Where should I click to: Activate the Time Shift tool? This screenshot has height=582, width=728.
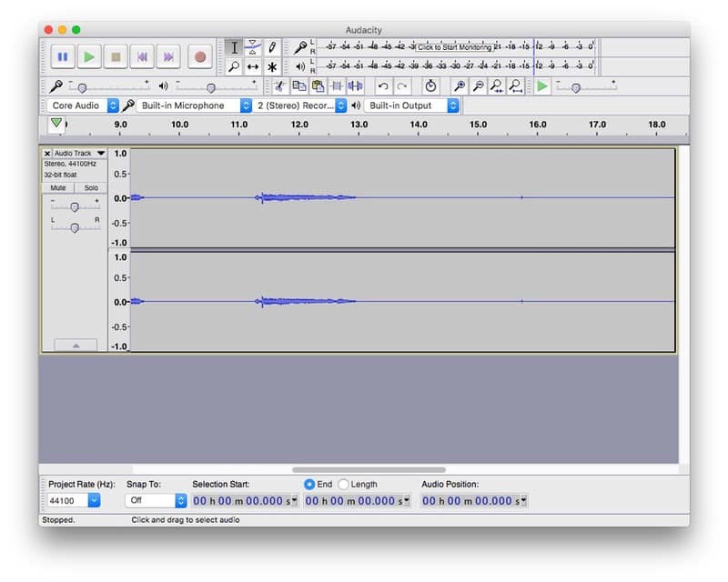pos(253,65)
